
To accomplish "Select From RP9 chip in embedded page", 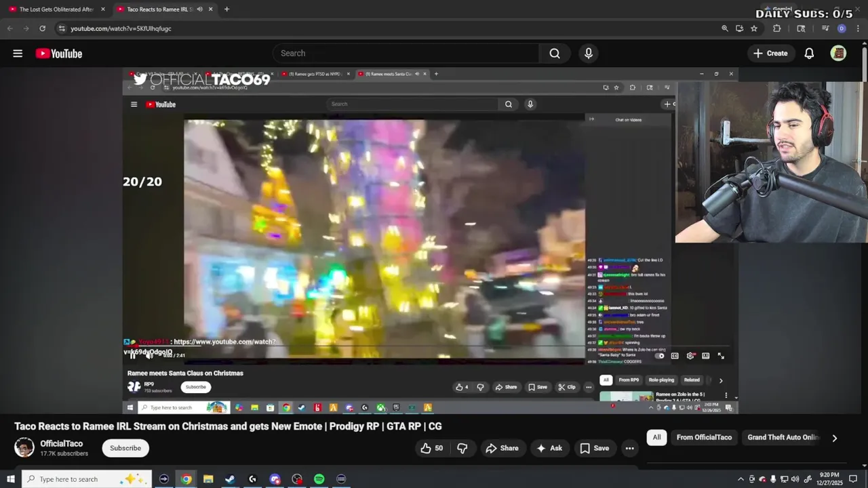I will [629, 380].
